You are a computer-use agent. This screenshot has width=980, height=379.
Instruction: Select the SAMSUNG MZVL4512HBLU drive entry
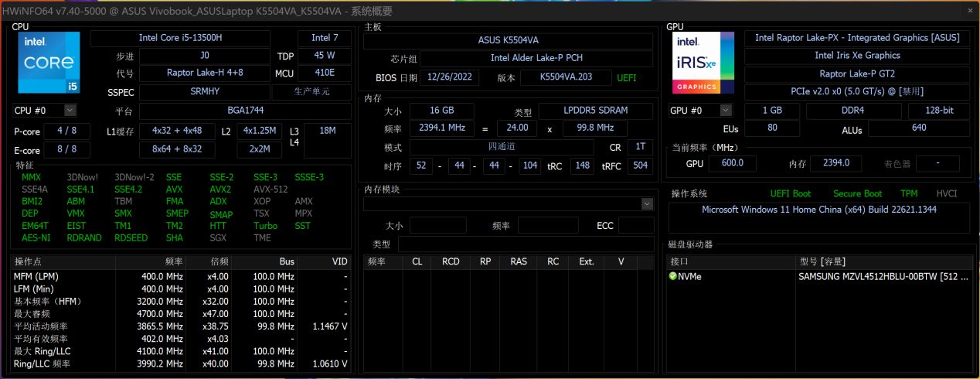(883, 276)
